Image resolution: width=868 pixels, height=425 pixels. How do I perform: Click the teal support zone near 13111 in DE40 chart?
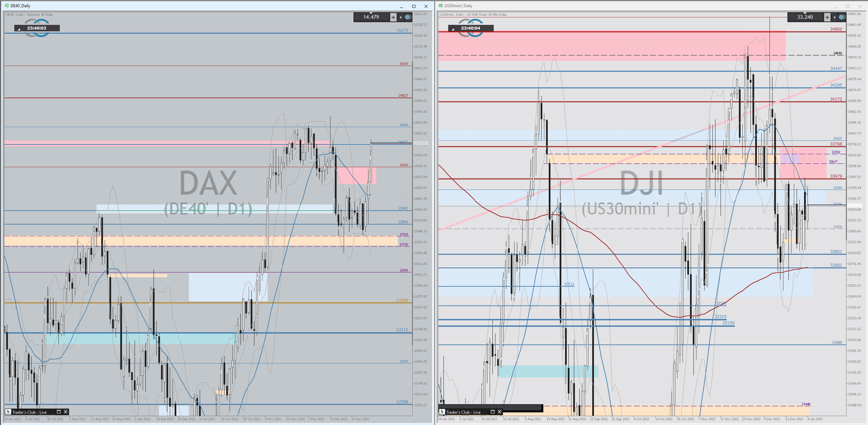(x=141, y=338)
